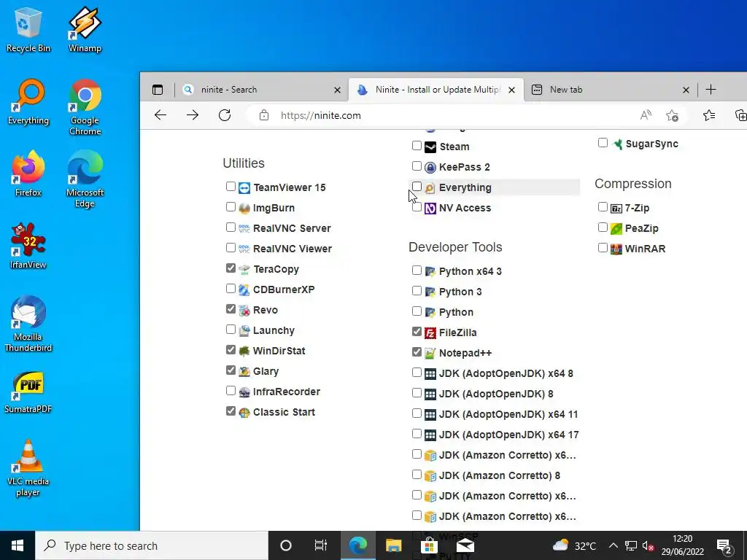Click JDK (AdoptOpenJDK) x64 17 label
Viewport: 747px width, 560px height.
pyautogui.click(x=508, y=435)
